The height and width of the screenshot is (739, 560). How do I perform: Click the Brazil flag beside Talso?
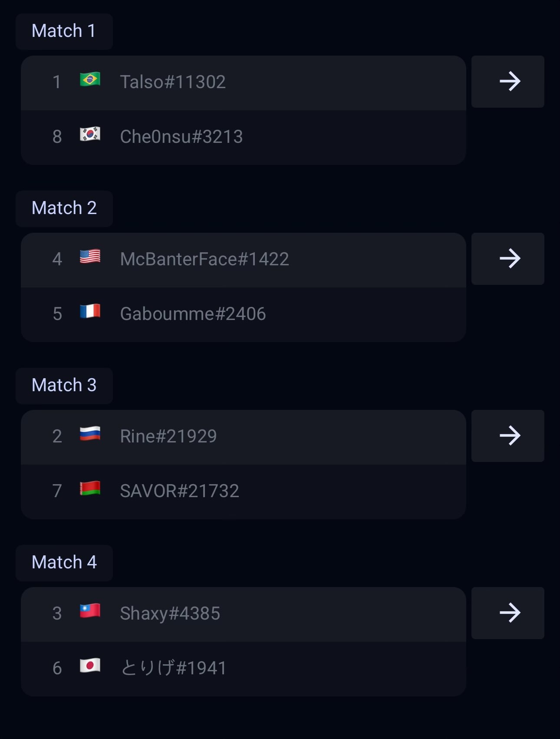(90, 80)
